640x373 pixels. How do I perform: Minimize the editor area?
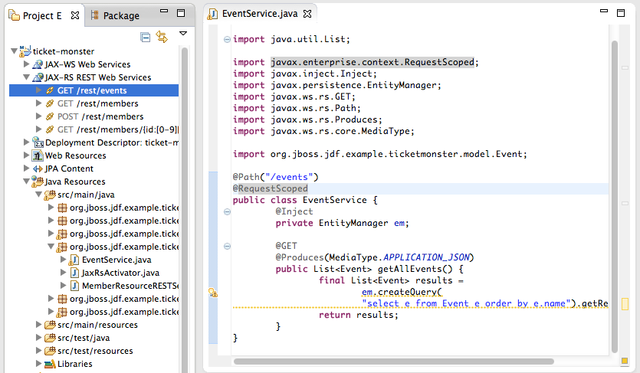[604, 11]
